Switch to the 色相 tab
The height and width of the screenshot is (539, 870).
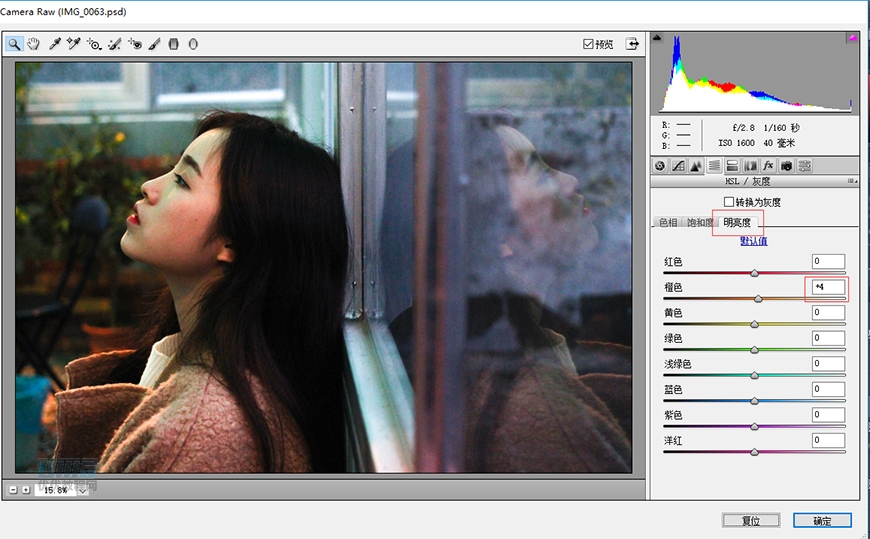[667, 223]
